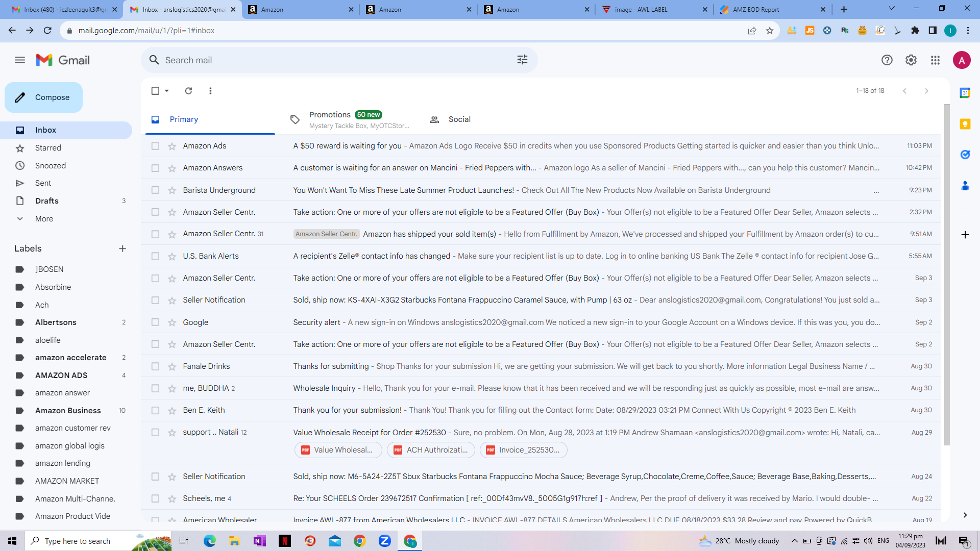Refresh the inbox message list
The width and height of the screenshot is (980, 551).
coord(188,91)
